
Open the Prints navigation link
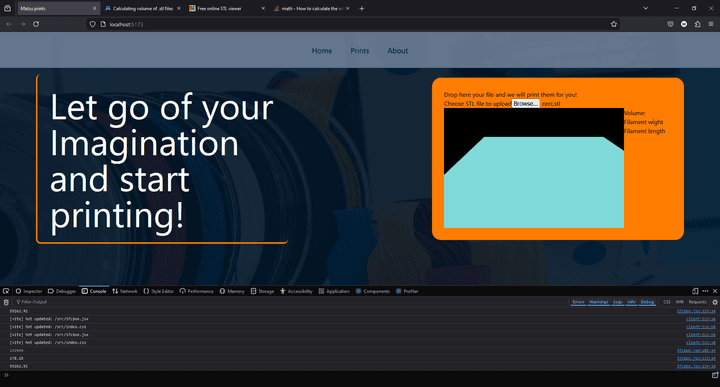coord(360,50)
